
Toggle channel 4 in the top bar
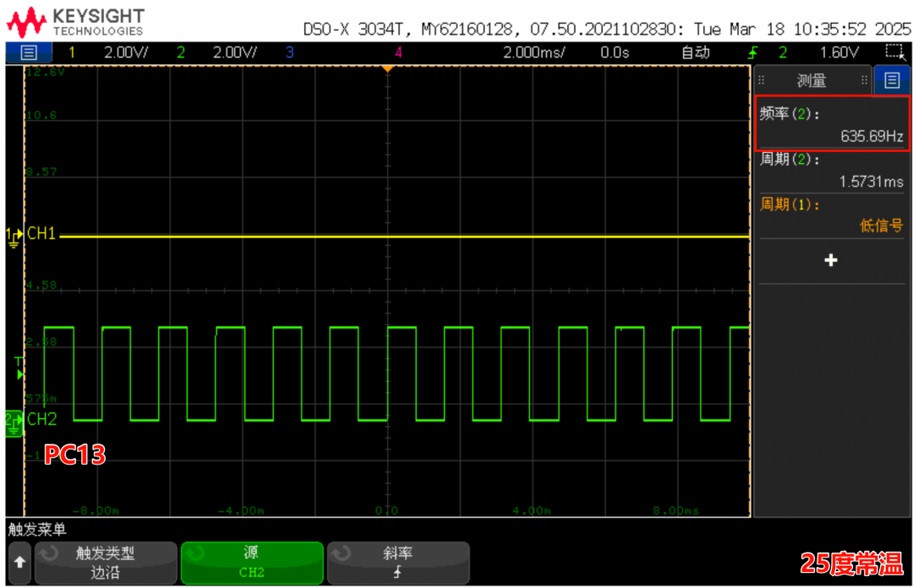tap(397, 52)
